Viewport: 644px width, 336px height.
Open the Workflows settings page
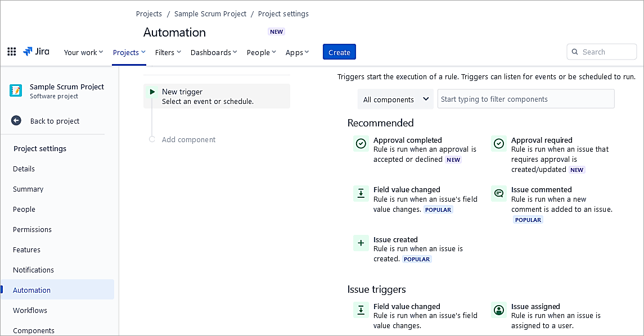[30, 310]
